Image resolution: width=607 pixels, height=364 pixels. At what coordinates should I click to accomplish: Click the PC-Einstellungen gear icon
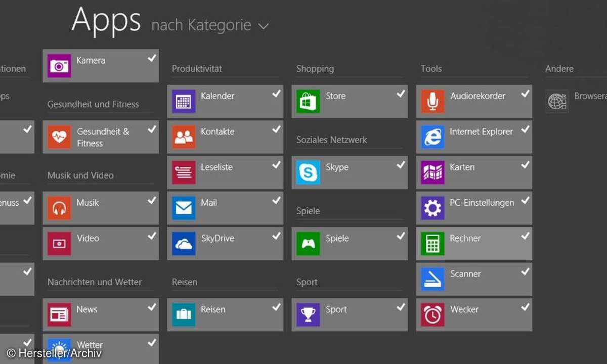(x=432, y=208)
